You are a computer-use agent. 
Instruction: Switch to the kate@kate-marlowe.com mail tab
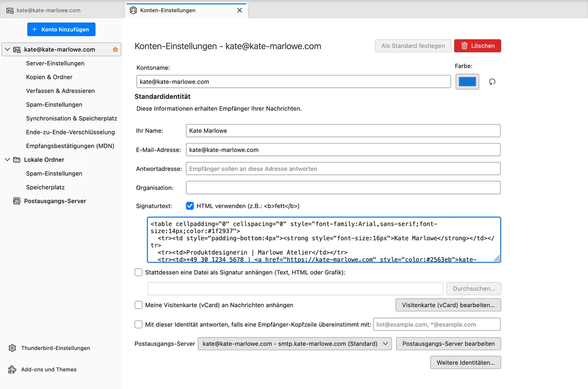pos(61,10)
